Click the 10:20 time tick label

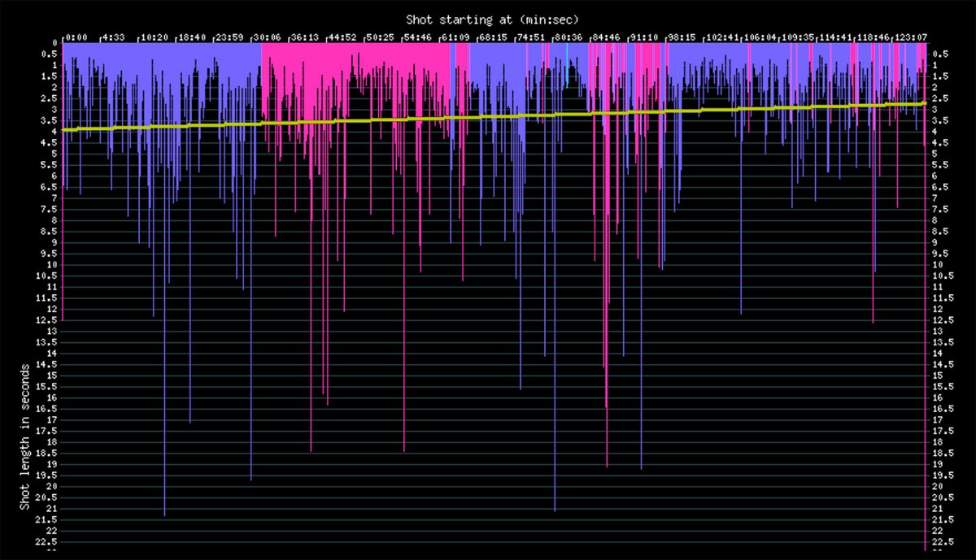point(156,37)
